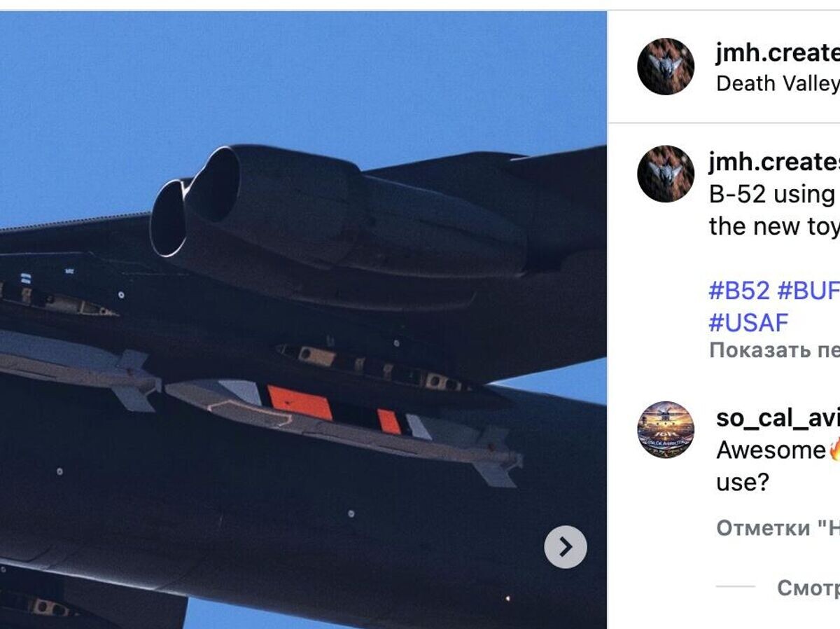Expand replies via 'Смотр...' link
Viewport: 840px width, 629px height.
click(808, 588)
